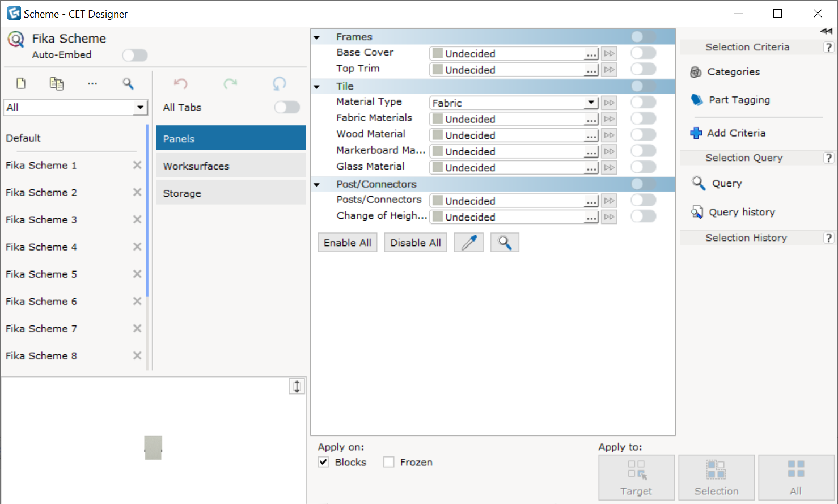838x504 pixels.
Task: Toggle the Top Trim switch
Action: point(644,69)
